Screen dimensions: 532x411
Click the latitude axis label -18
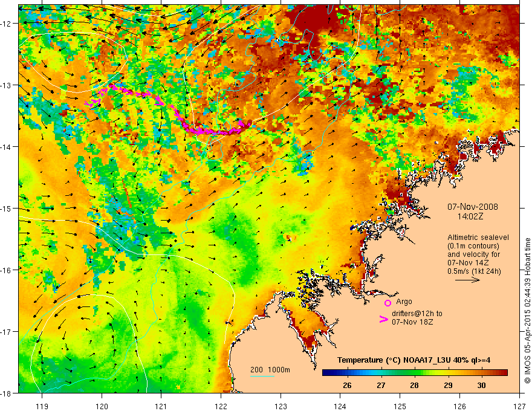tap(7, 393)
